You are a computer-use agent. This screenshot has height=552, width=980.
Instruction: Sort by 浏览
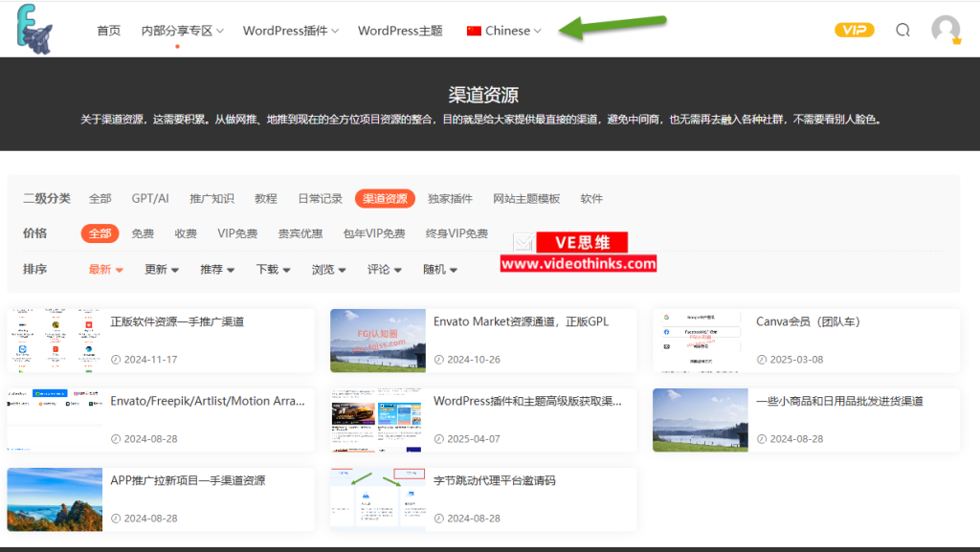329,270
